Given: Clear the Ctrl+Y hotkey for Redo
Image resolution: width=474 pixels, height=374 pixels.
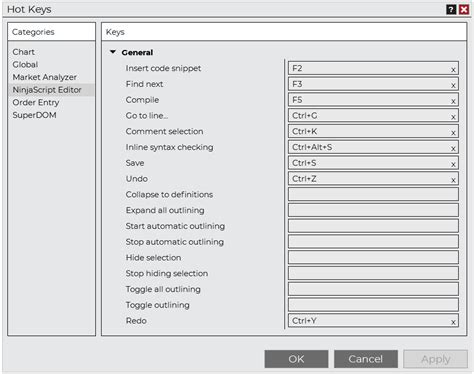Looking at the screenshot, I should point(453,322).
